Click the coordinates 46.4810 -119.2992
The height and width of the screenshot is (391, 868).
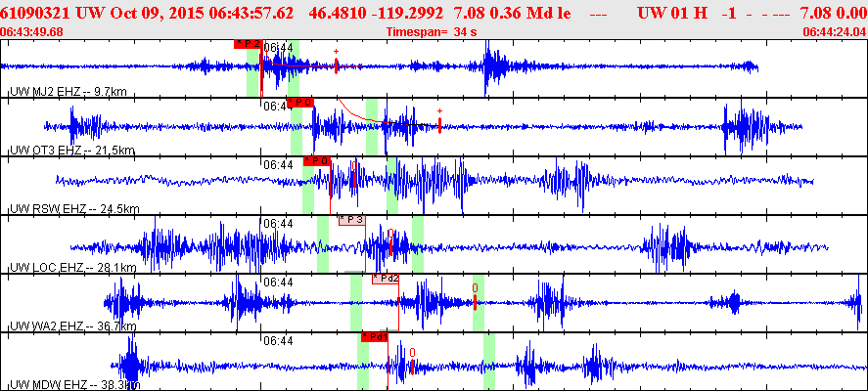377,14
